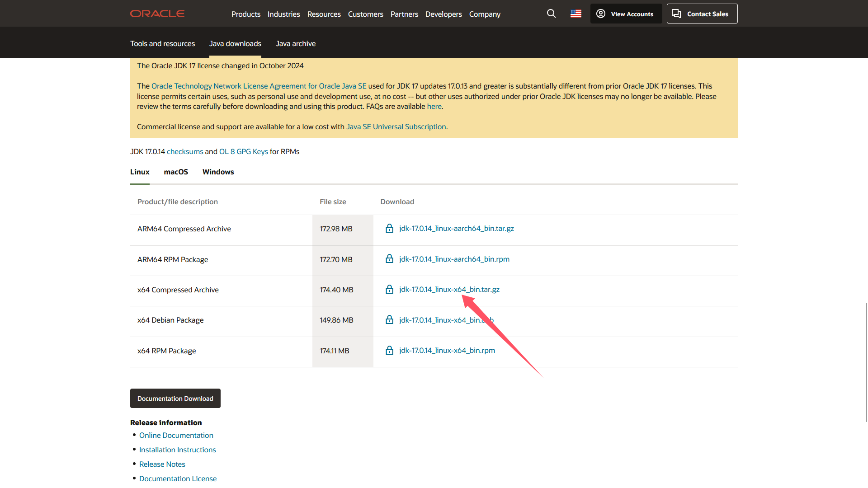
Task: Click 'ARM64 Compressed Archive' description
Action: pos(184,229)
